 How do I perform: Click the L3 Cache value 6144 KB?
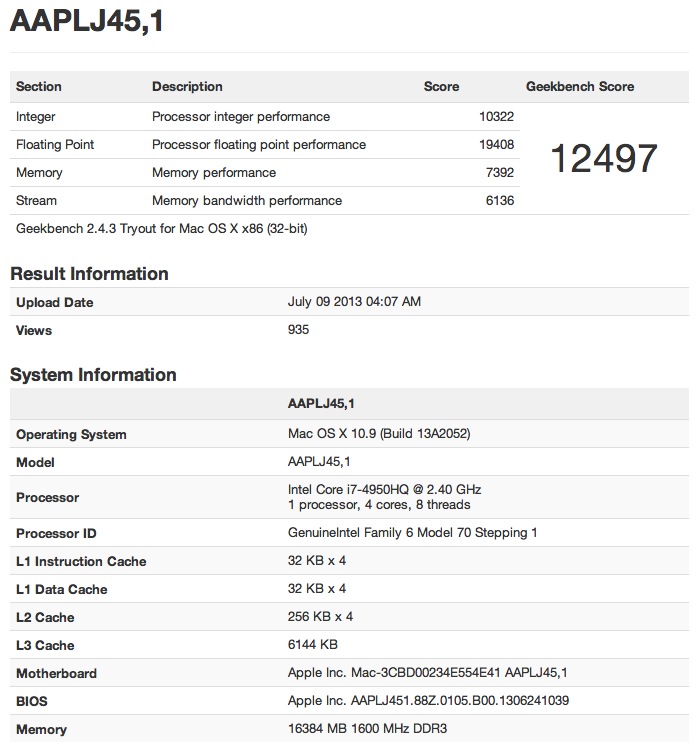(x=312, y=645)
